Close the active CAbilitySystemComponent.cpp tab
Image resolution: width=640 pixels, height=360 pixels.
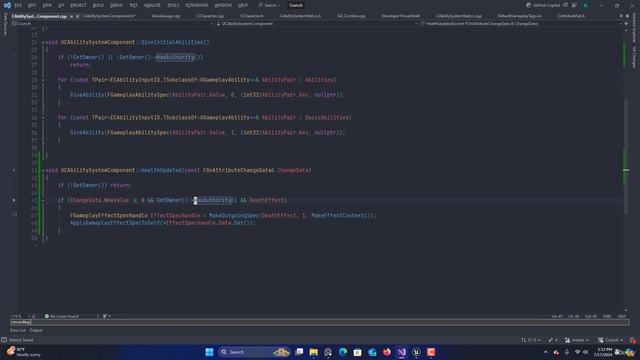[78, 16]
